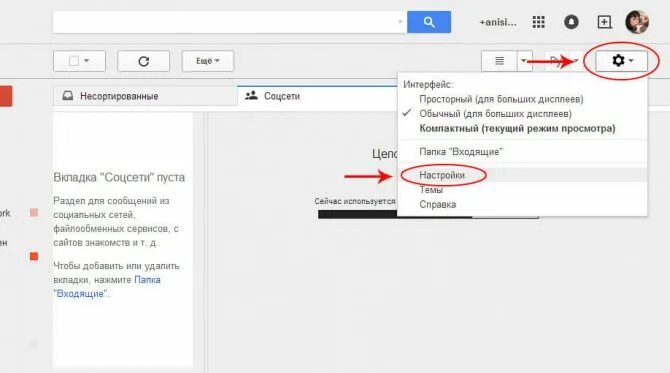This screenshot has height=373, width=670.
Task: Switch to the Соцсети tab
Action: 317,96
